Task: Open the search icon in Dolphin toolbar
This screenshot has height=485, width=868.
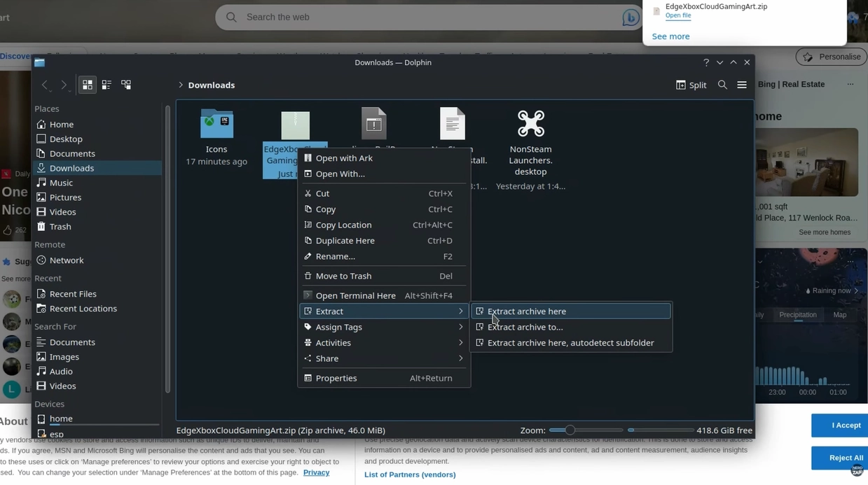Action: [722, 85]
